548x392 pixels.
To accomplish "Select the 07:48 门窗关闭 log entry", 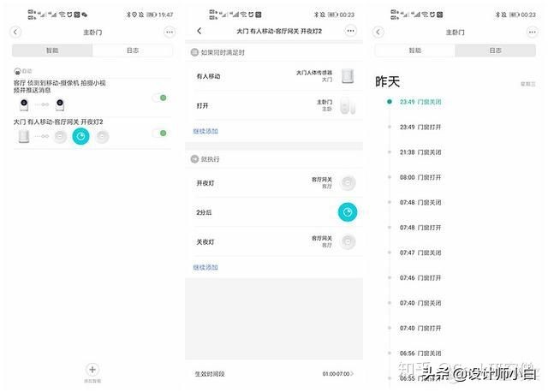I will pyautogui.click(x=420, y=202).
